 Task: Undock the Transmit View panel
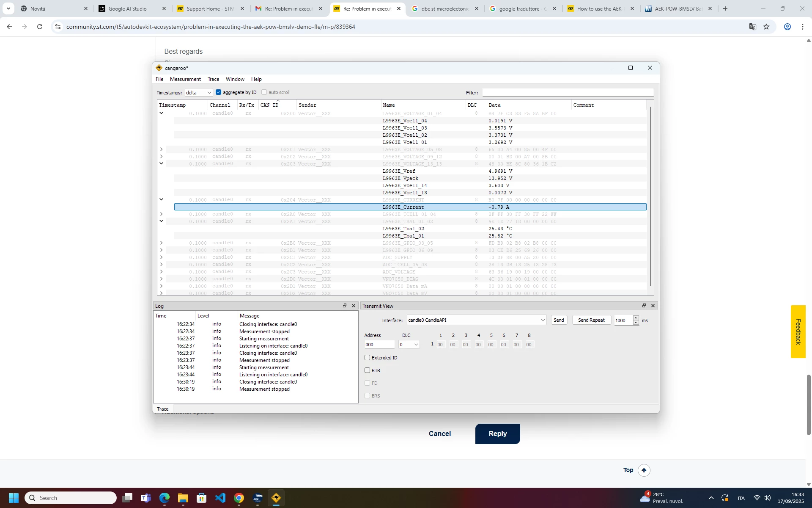click(x=644, y=306)
